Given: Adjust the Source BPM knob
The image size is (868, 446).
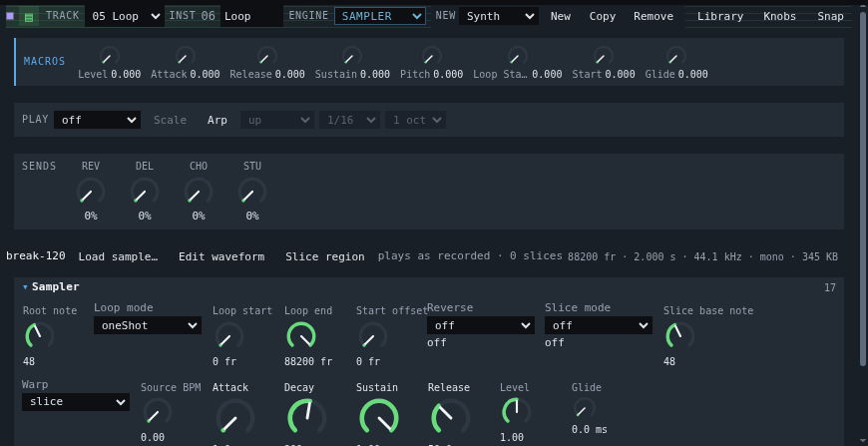Looking at the screenshot, I should 158,412.
